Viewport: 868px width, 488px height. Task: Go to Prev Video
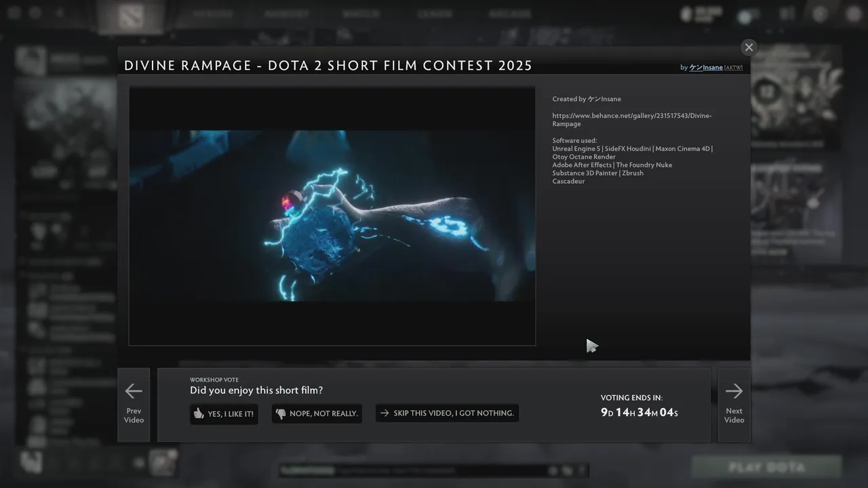[x=134, y=405]
